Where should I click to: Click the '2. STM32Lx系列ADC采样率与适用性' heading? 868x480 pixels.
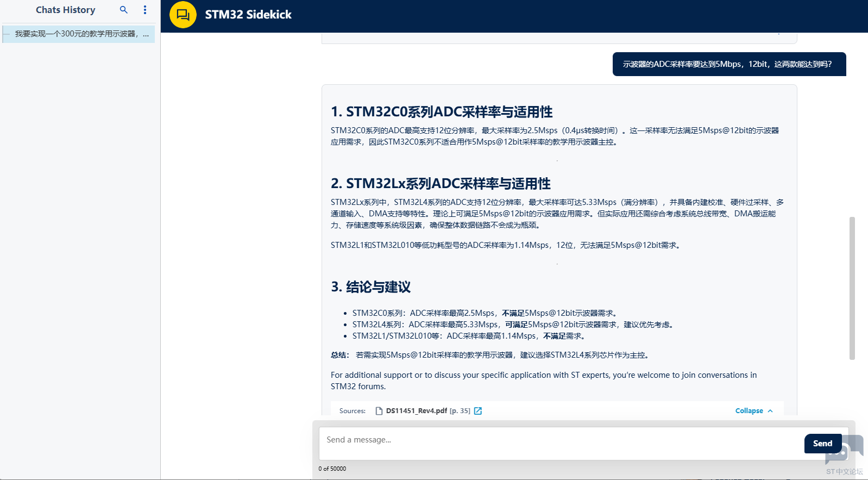(441, 184)
